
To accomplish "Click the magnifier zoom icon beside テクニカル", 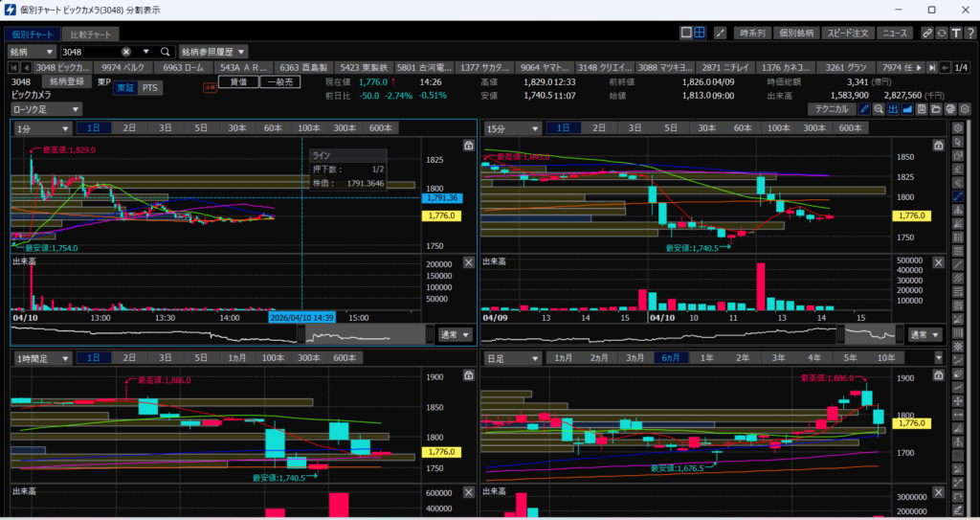I will (x=879, y=109).
